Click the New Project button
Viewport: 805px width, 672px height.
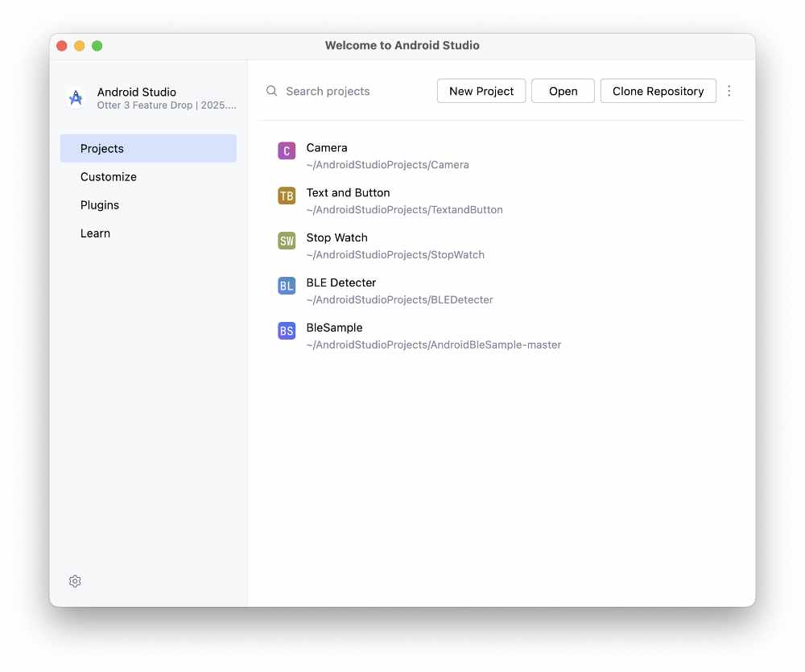(481, 91)
